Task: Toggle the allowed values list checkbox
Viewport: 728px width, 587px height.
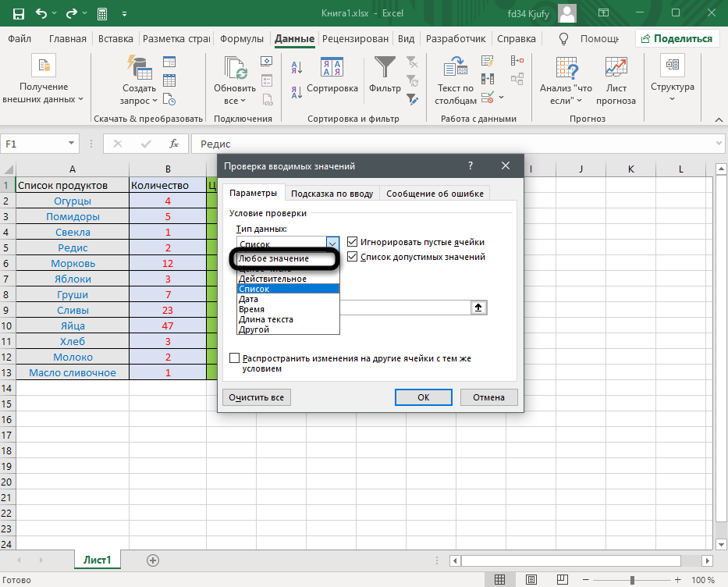Action: (x=353, y=257)
